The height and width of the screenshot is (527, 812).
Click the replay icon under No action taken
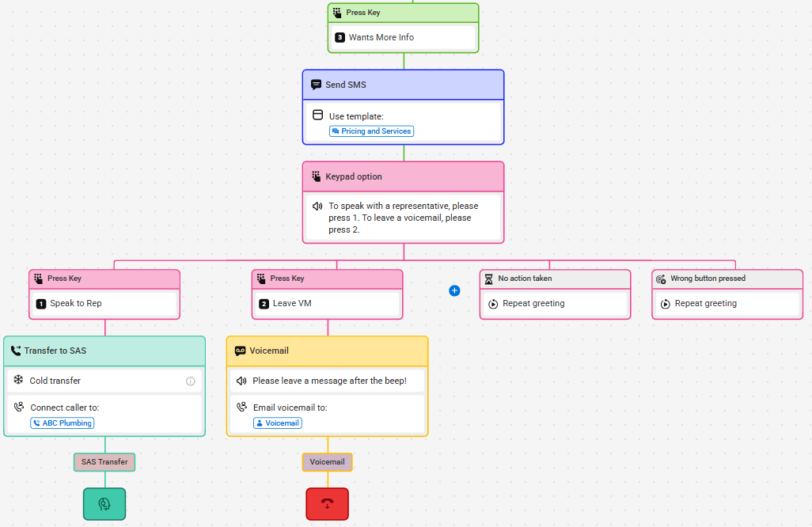point(493,304)
